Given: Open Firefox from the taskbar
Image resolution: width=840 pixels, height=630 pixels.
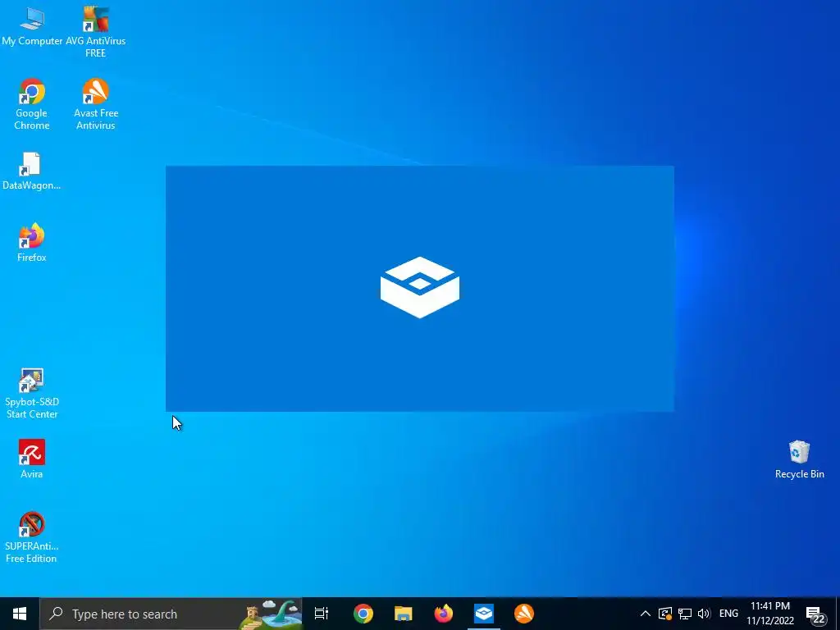Looking at the screenshot, I should coord(444,614).
